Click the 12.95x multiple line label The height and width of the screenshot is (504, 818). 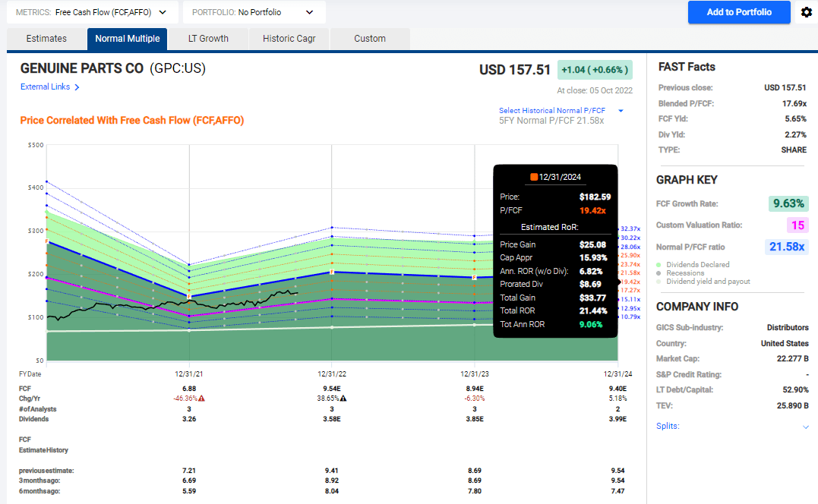630,309
